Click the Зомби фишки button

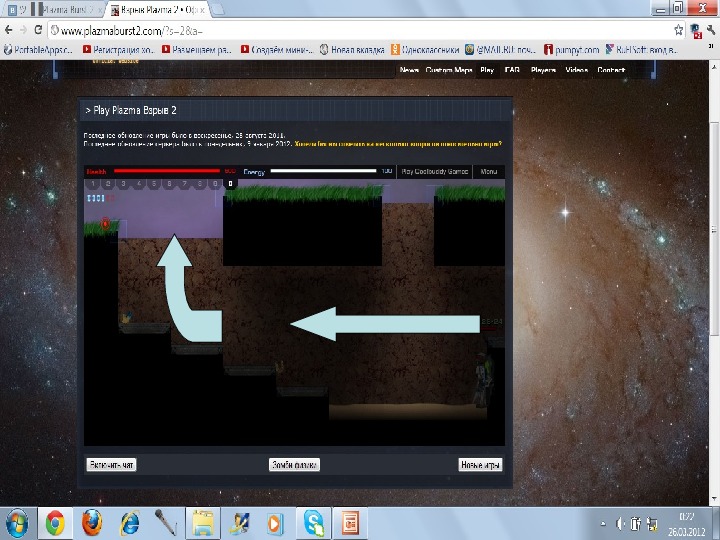(294, 465)
